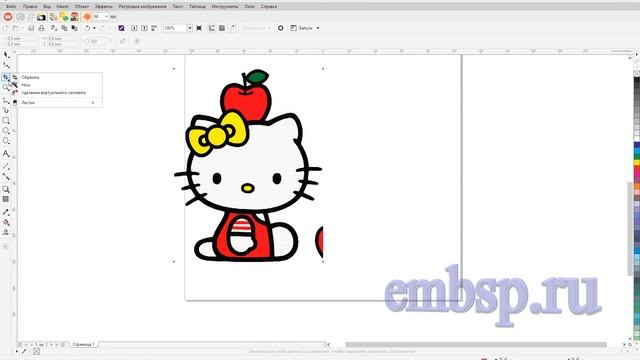Viewport: 640px width, 360px height.
Task: Open the Options gear icon
Action: click(x=280, y=28)
